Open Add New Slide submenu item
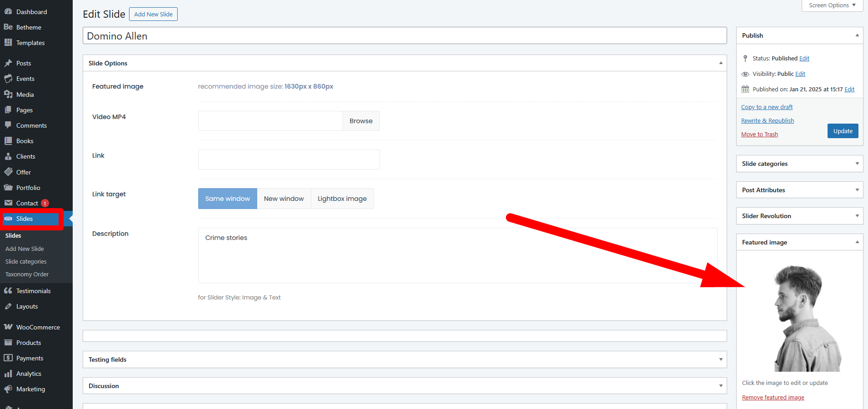The height and width of the screenshot is (409, 868). 25,249
